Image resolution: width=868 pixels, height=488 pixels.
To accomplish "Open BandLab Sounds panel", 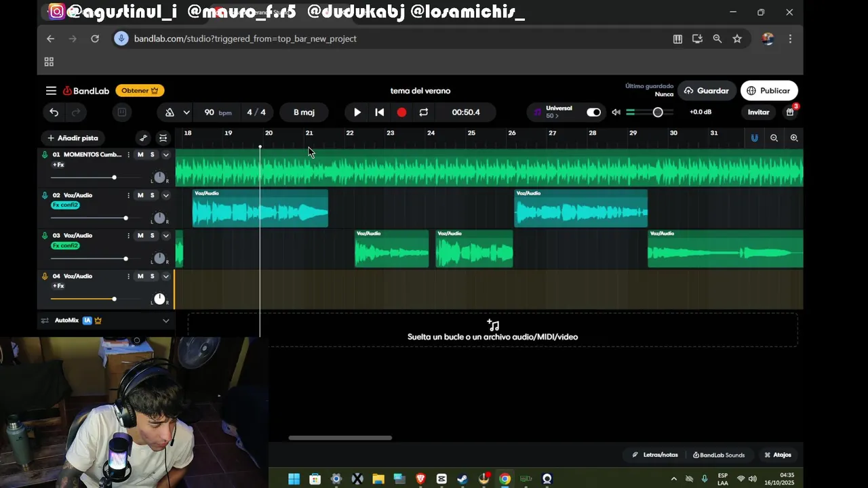I will (x=719, y=455).
